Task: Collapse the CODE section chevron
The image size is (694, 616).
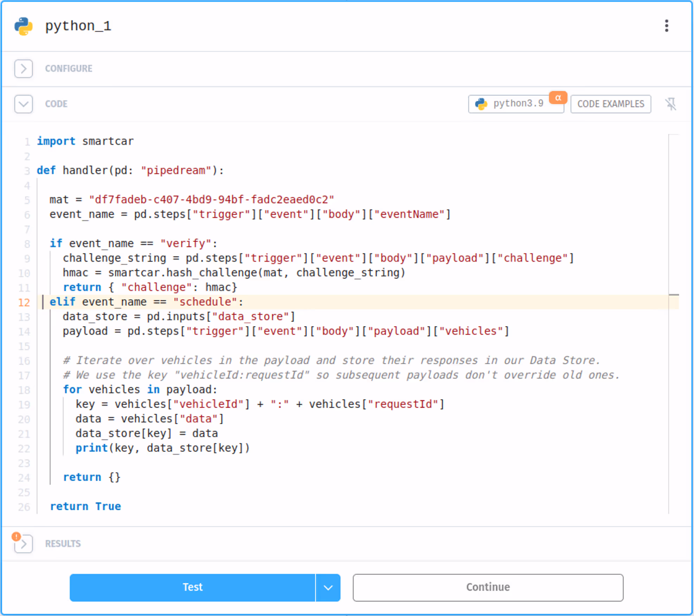Action: (x=24, y=104)
